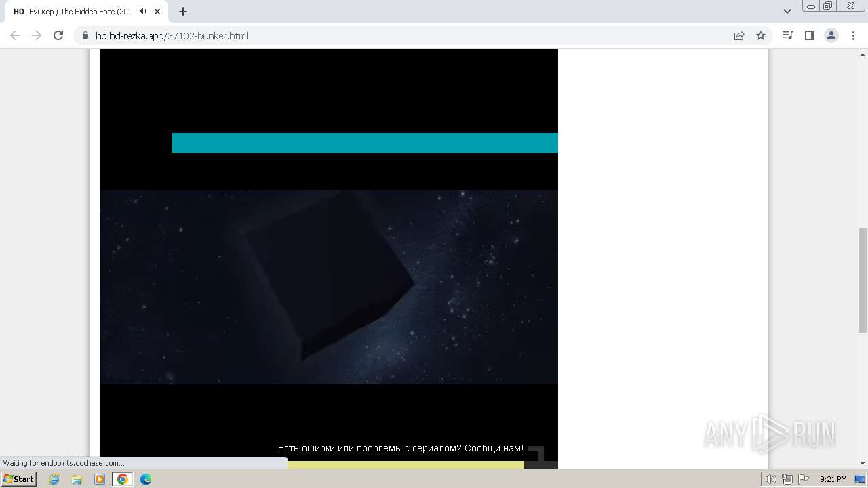This screenshot has height=488, width=868.
Task: Open system volume tray icon
Action: (771, 479)
